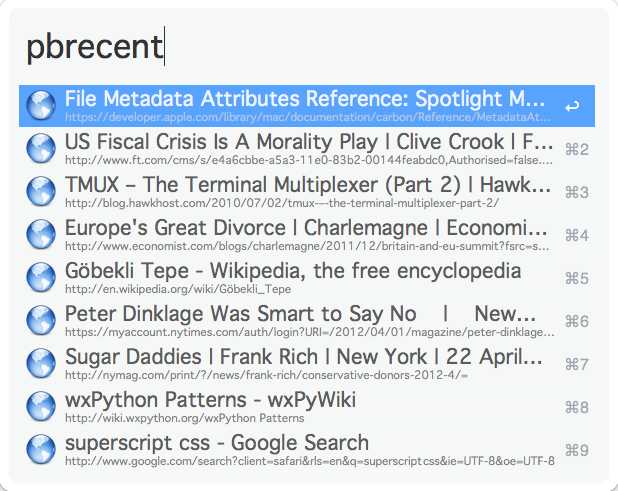Viewport: 618px width, 491px height.
Task: Click globe icon next to TMUX result
Action: tap(41, 192)
